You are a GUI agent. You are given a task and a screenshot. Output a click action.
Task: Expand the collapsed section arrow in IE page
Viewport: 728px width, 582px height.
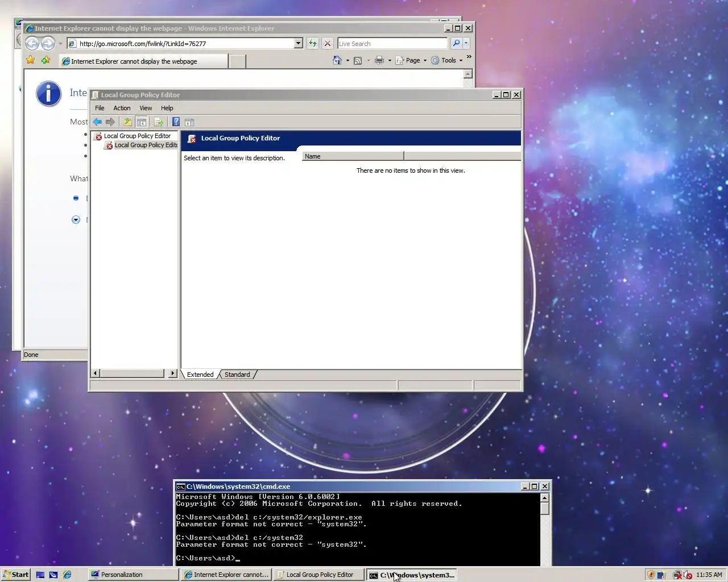pyautogui.click(x=76, y=219)
